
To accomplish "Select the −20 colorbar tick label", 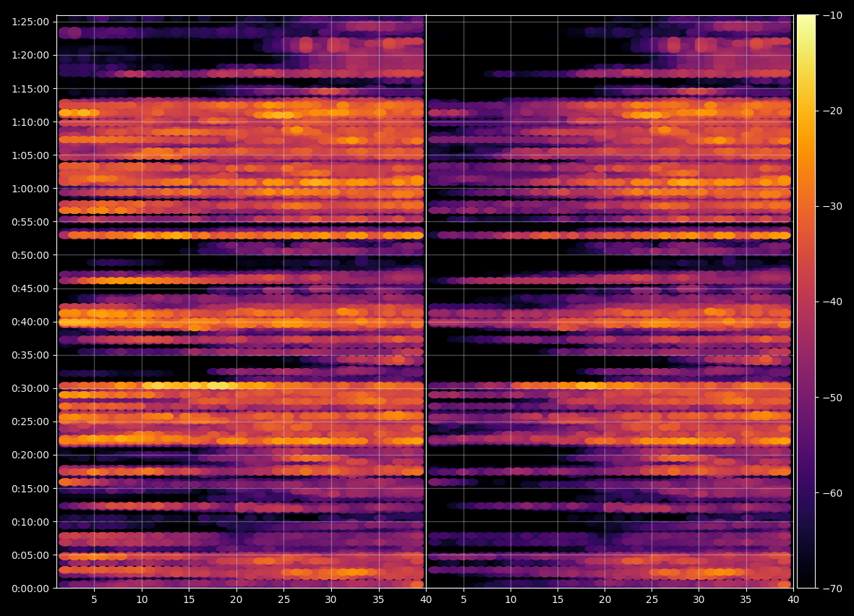I will point(832,111).
